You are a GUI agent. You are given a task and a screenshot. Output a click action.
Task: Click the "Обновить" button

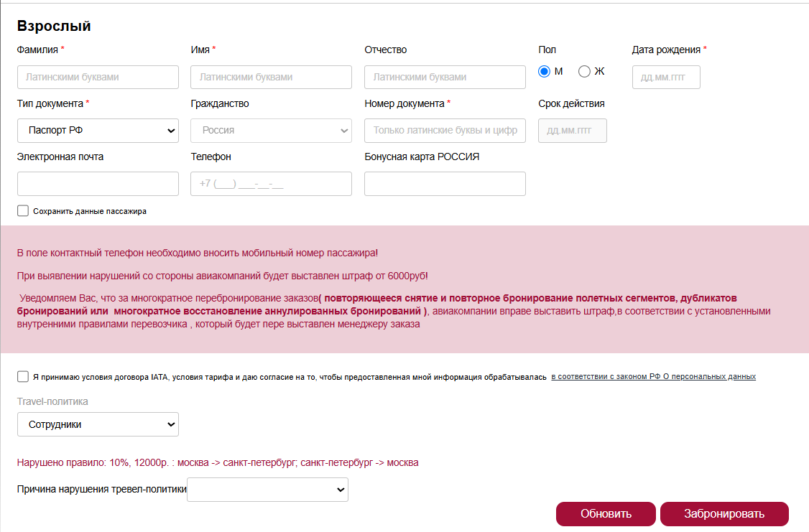606,514
